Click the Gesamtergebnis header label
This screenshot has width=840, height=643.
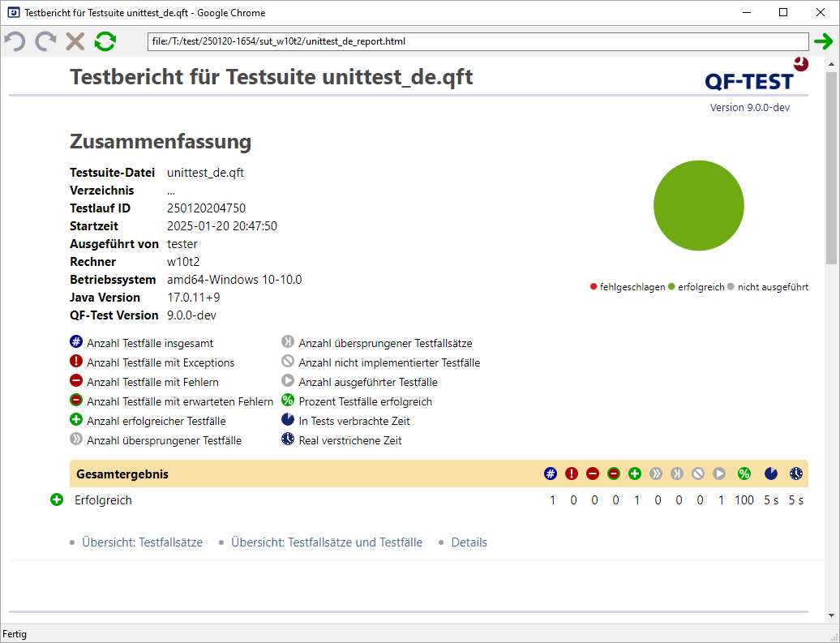pos(122,474)
